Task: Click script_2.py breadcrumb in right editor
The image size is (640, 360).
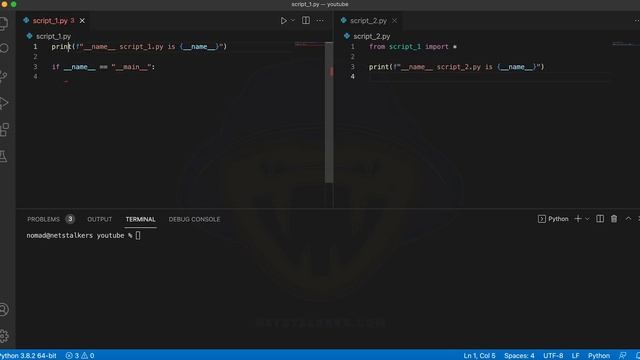Action: 371,36
